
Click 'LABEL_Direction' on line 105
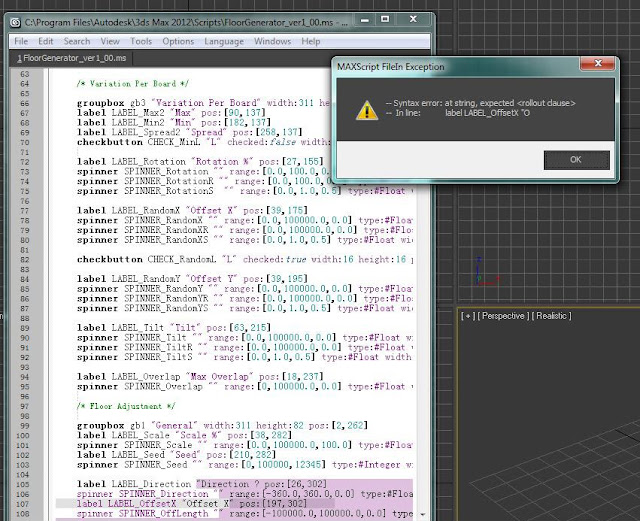[x=151, y=484]
